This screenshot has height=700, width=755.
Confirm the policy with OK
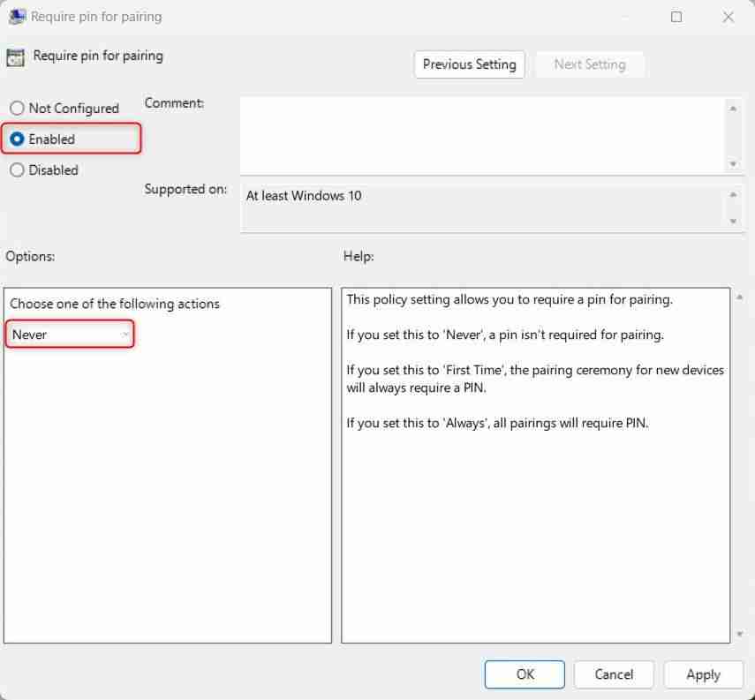525,674
